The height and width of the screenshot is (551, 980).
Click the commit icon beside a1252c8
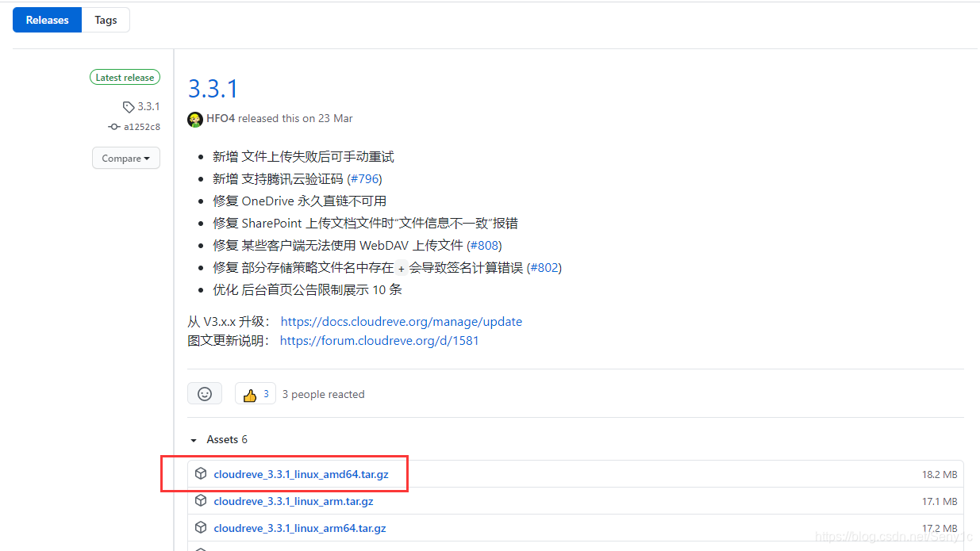[114, 127]
